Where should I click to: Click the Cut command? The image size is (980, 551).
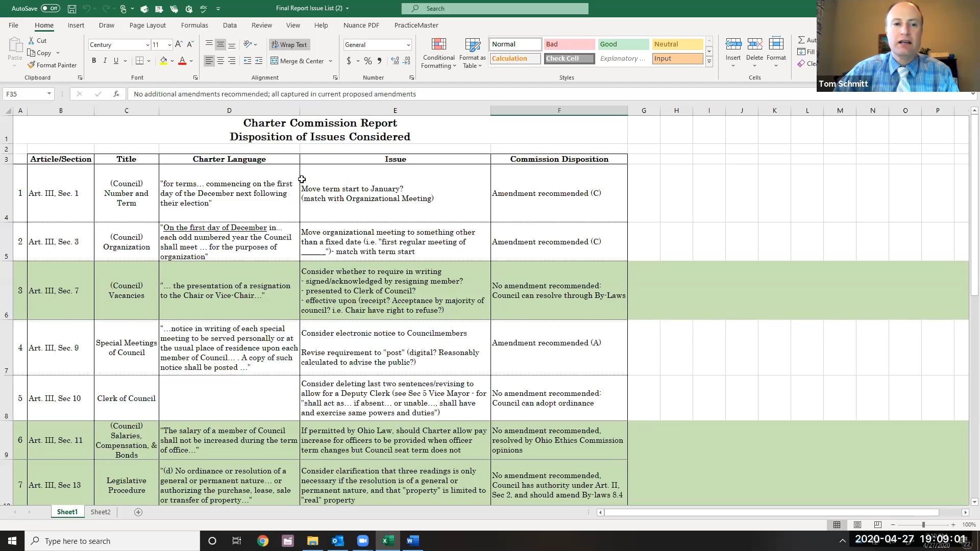coord(38,41)
